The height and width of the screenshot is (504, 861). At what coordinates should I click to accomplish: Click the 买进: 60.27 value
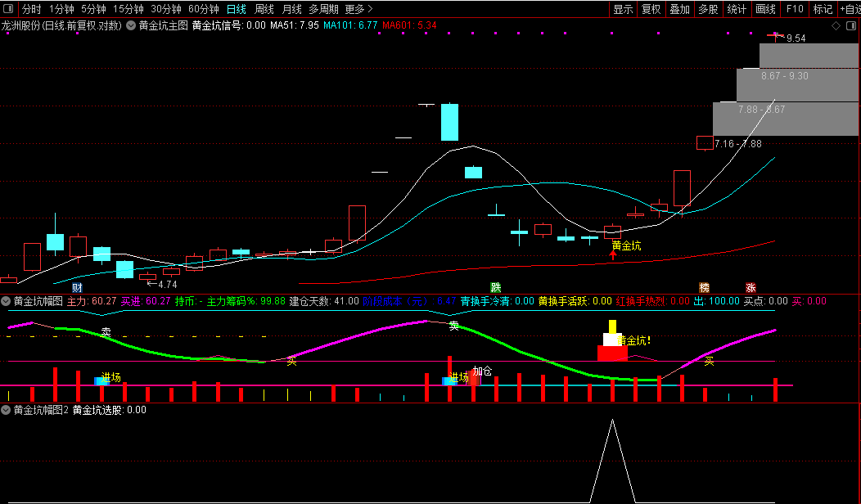coord(146,301)
